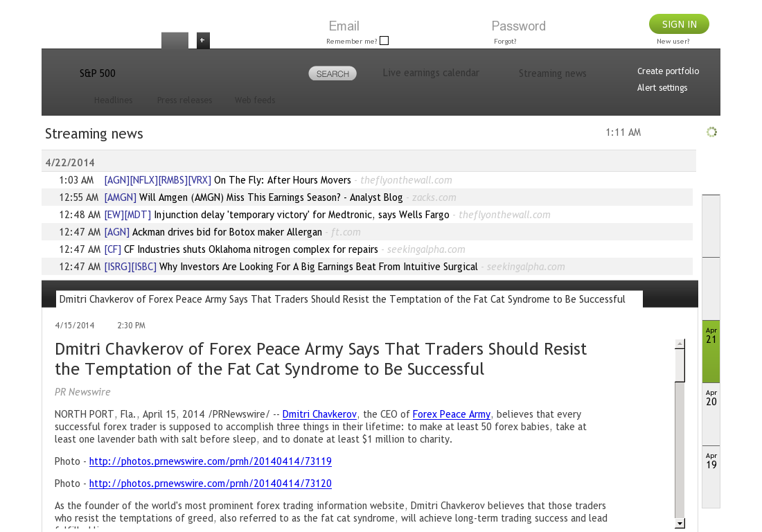Screen dimensions: 762x532
Task: Open the prnewswire photo 73120 link
Action: (x=211, y=484)
